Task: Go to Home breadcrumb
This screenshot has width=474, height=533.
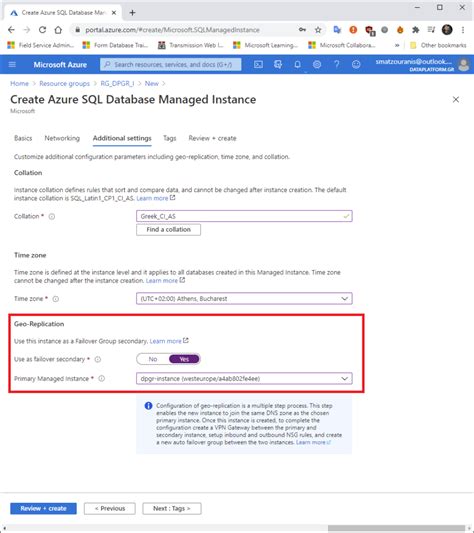Action: [x=19, y=84]
